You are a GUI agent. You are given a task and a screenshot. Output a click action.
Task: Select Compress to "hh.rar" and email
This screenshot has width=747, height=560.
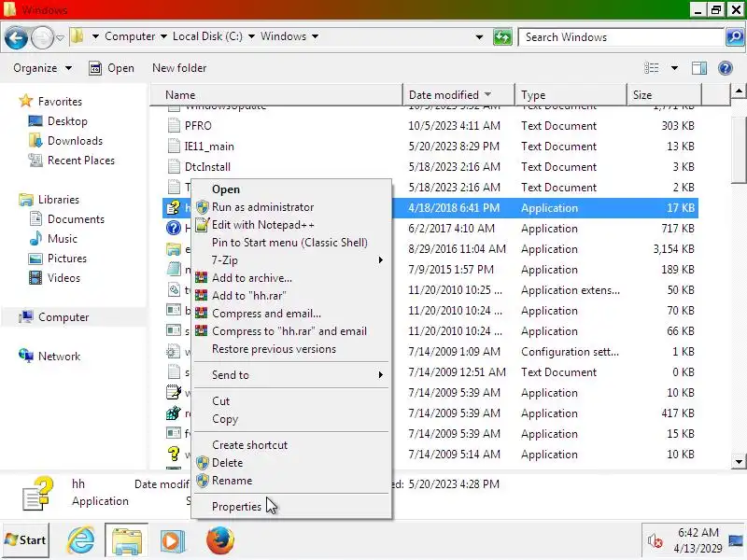click(291, 331)
